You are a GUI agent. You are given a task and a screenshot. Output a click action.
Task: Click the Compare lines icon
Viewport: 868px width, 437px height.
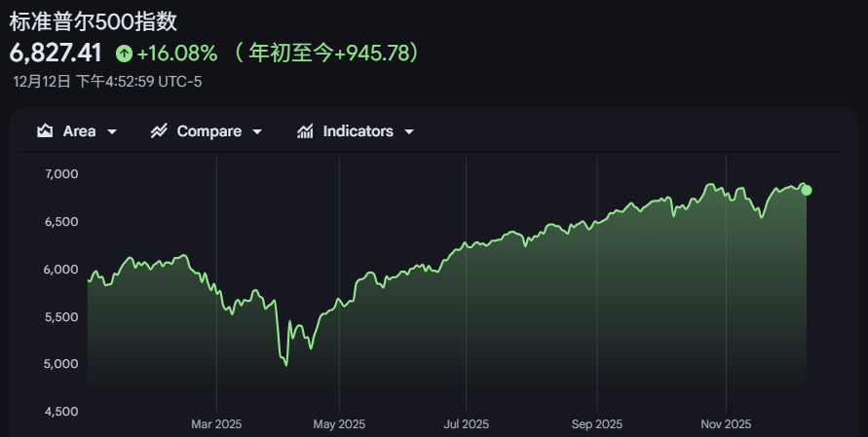[159, 131]
